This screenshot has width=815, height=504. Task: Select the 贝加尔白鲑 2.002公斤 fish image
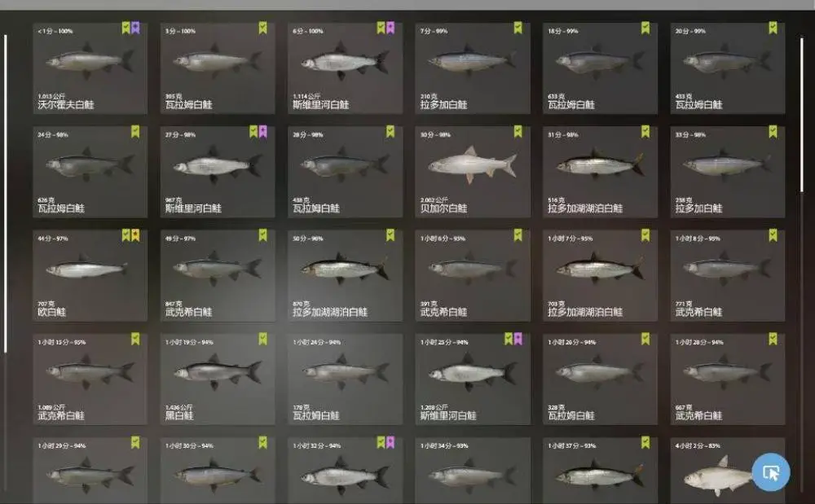pyautogui.click(x=472, y=164)
